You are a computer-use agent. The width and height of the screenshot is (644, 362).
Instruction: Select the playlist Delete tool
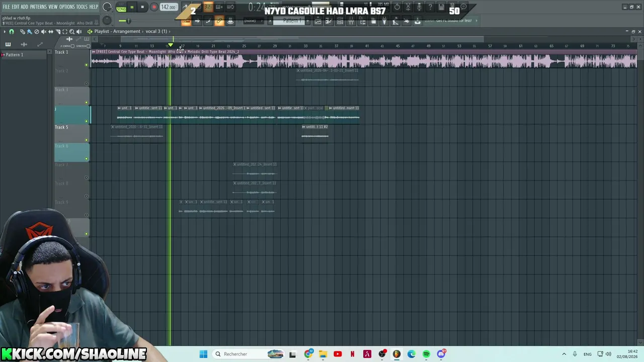click(36, 31)
